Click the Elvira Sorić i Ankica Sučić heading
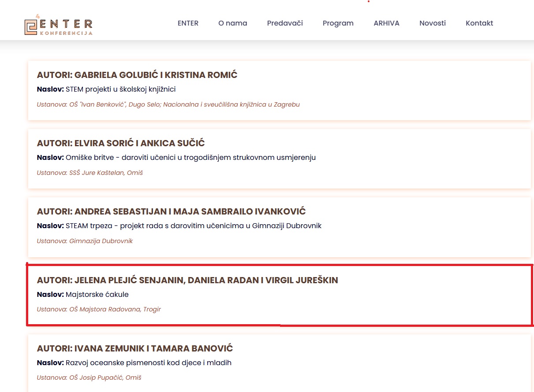Image resolution: width=534 pixels, height=392 pixels. pyautogui.click(x=121, y=143)
